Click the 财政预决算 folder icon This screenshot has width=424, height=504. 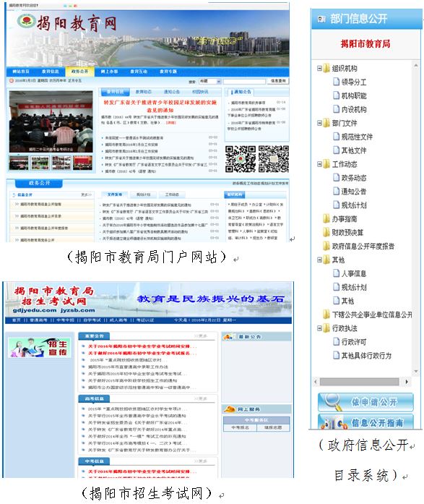(326, 232)
